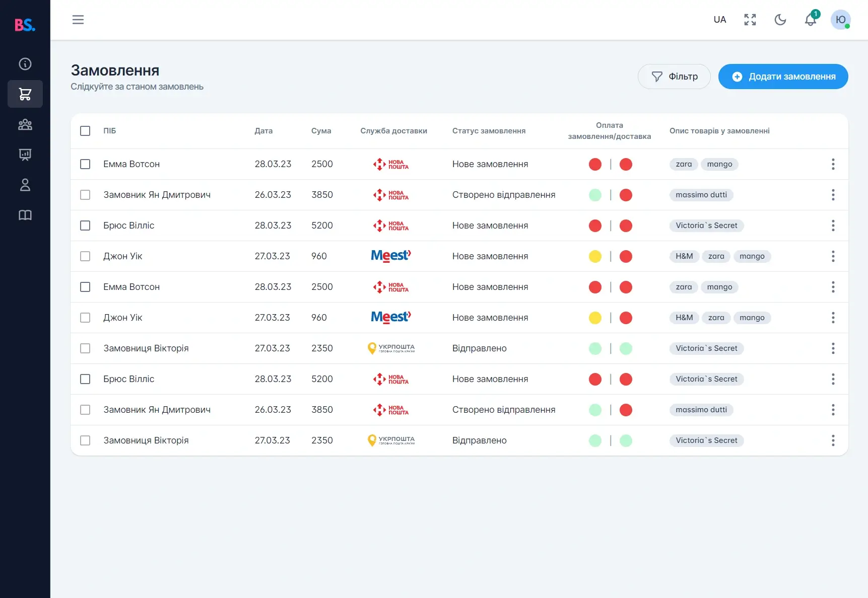Open the orders cart icon in sidebar

click(25, 94)
